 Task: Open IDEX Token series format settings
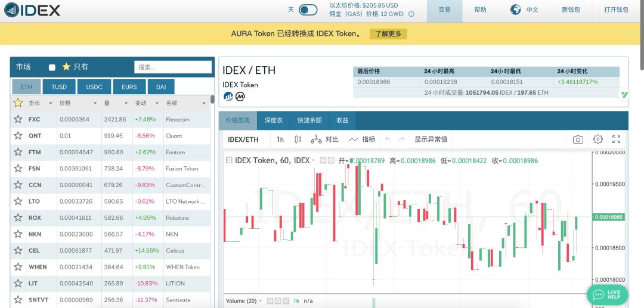click(331, 160)
